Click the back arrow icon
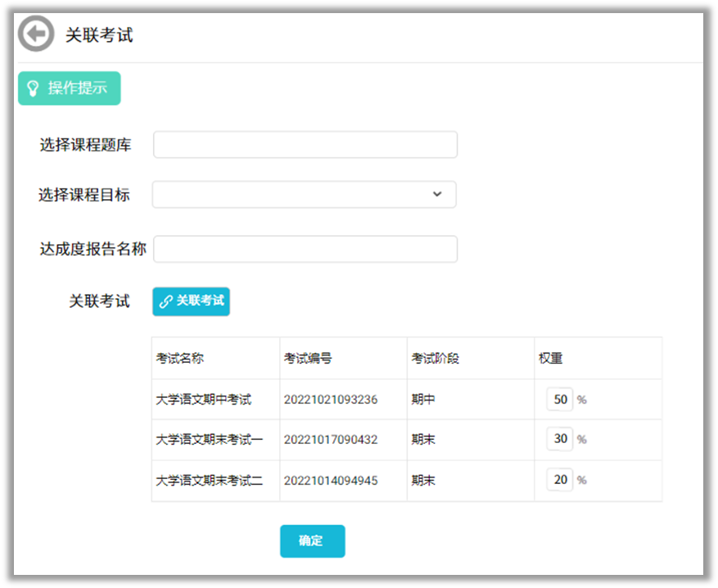The height and width of the screenshot is (588, 718). [36, 34]
